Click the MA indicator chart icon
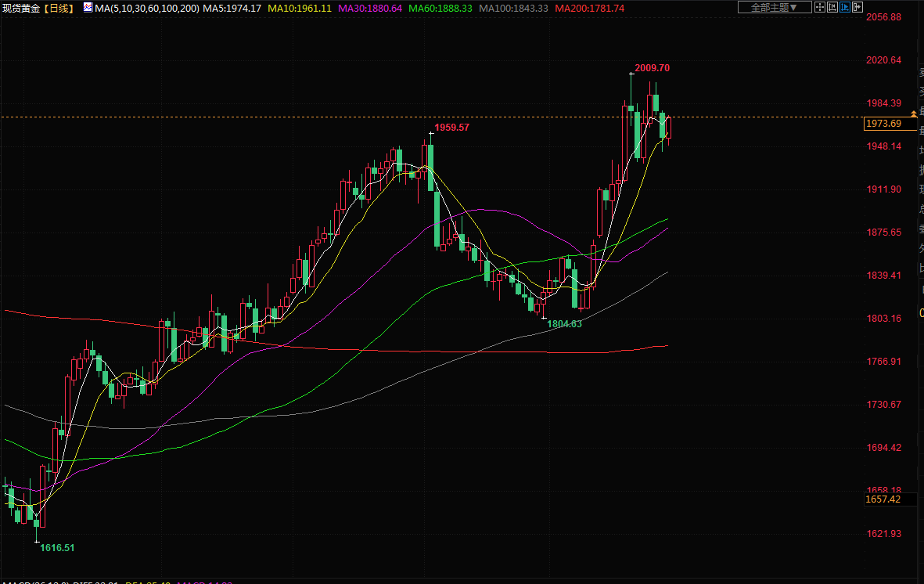The width and height of the screenshot is (924, 584). [x=87, y=8]
